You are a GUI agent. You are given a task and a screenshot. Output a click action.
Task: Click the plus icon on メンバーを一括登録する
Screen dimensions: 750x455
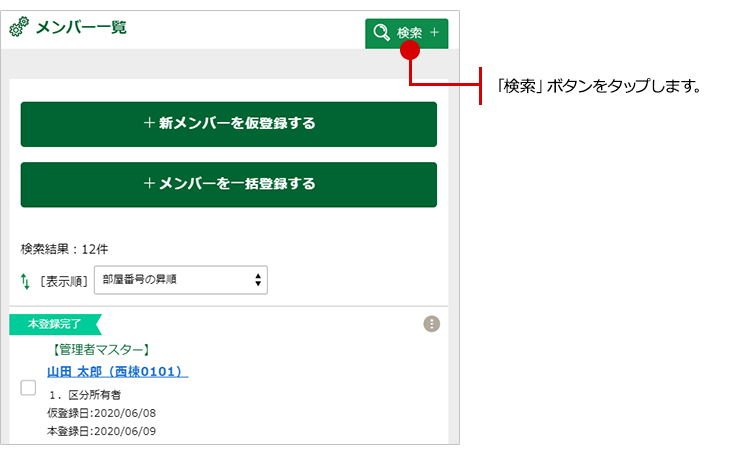(x=149, y=184)
